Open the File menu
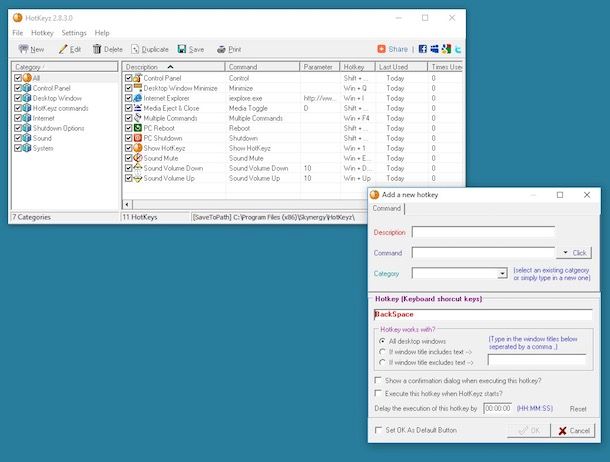This screenshot has height=462, width=610. pyautogui.click(x=18, y=33)
